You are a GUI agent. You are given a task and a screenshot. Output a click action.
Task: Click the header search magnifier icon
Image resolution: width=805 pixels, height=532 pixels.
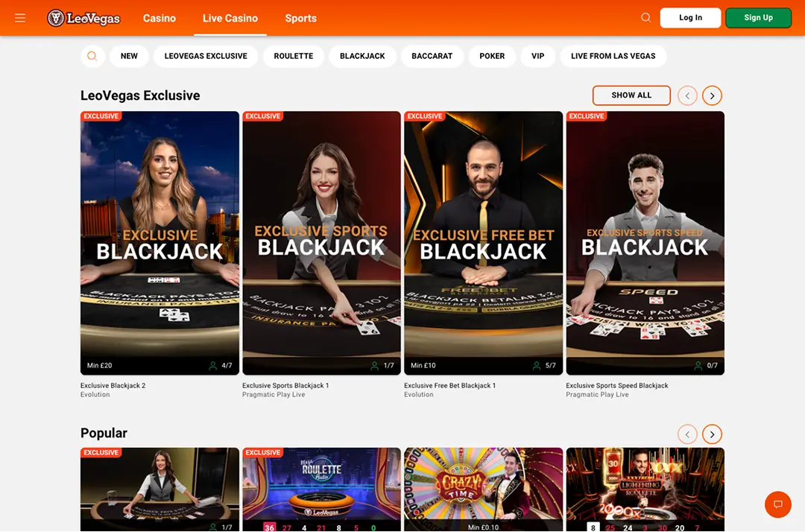[646, 18]
